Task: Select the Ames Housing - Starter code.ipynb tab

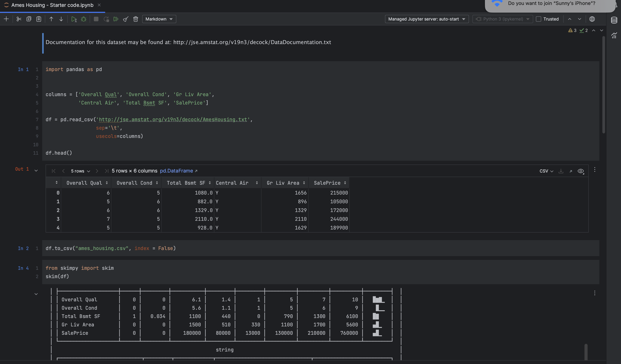Action: [x=52, y=5]
